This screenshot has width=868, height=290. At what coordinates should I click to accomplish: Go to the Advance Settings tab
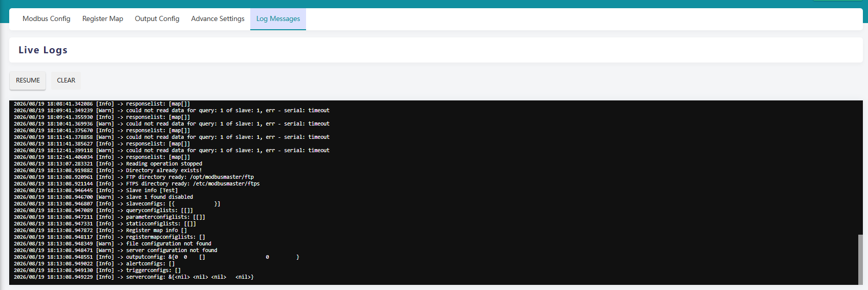(x=218, y=19)
